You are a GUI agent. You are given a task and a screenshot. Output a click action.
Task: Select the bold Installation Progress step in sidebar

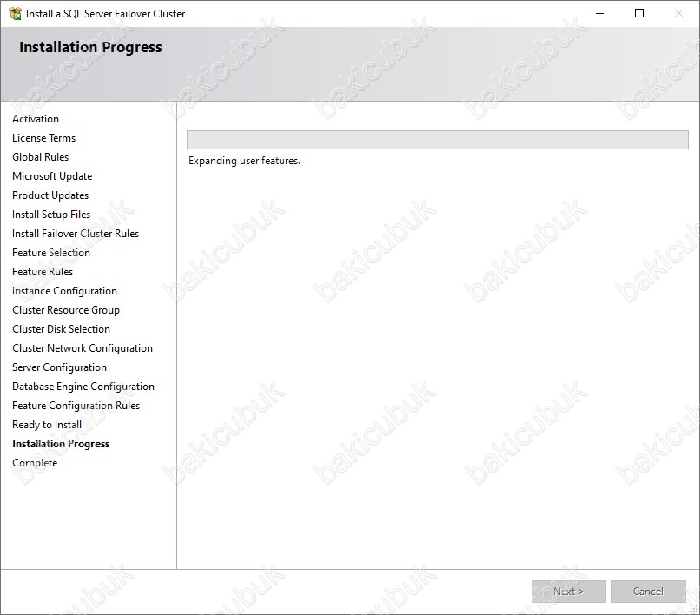tap(61, 444)
